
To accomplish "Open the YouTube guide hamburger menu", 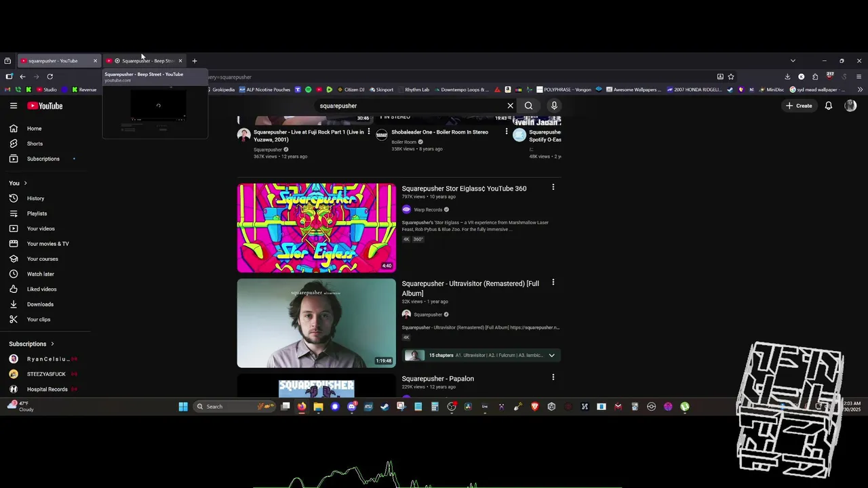I will click(14, 106).
